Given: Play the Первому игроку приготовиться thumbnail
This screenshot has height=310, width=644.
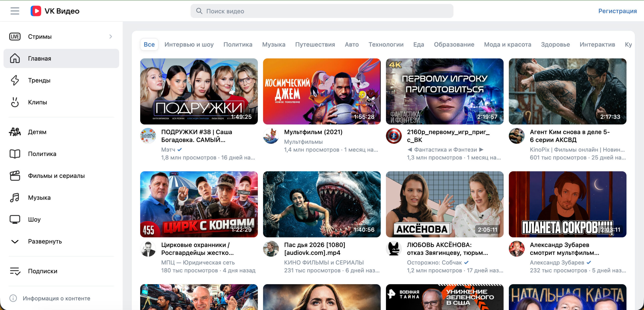Looking at the screenshot, I should (445, 91).
